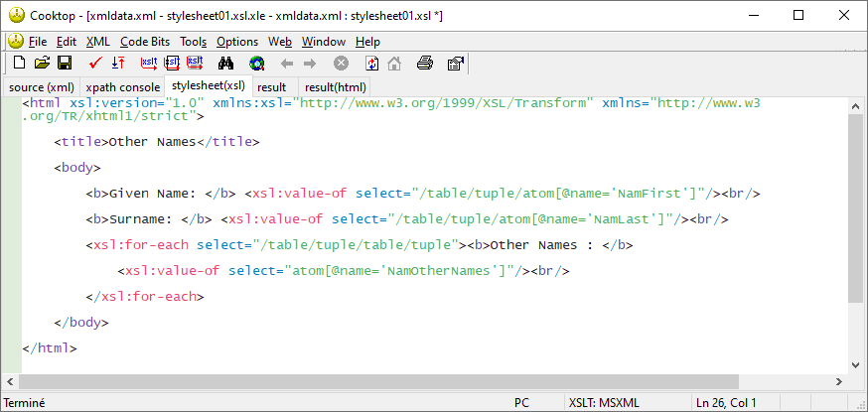Click the vertical scrollbar down arrow
Viewport: 868px width, 412px height.
coord(855,364)
